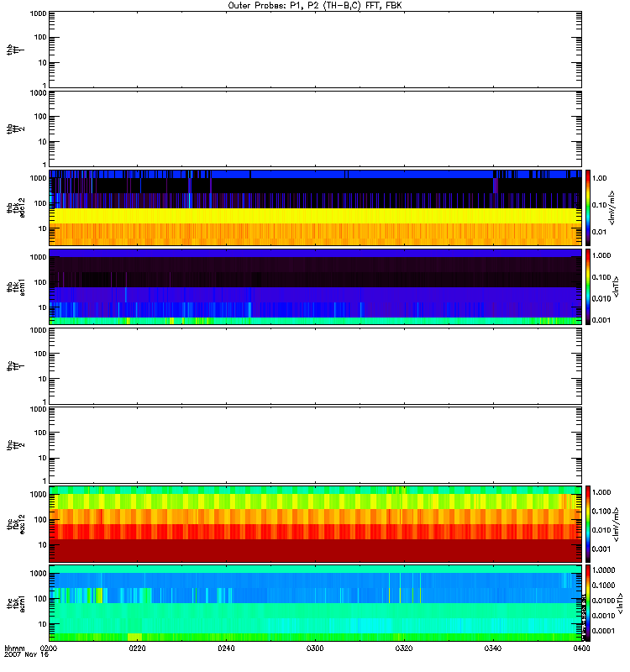This screenshot has height=672, width=630.
Task: Click the thc fbk edc12 spectrogram panel
Action: point(316,524)
